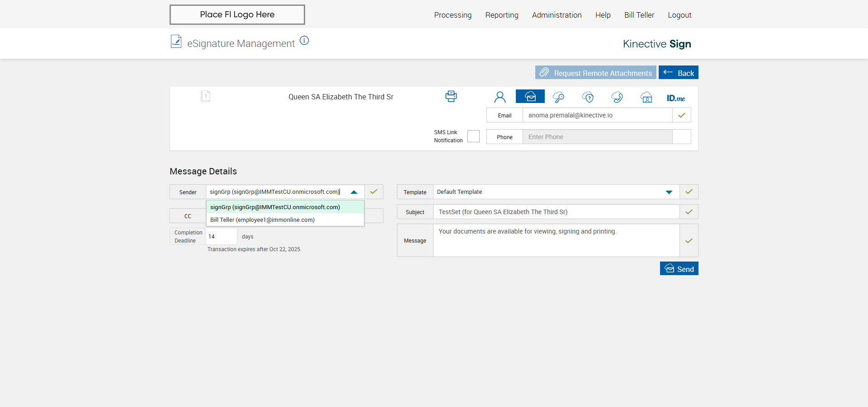Click into the Subject text field
868x407 pixels.
click(x=556, y=212)
